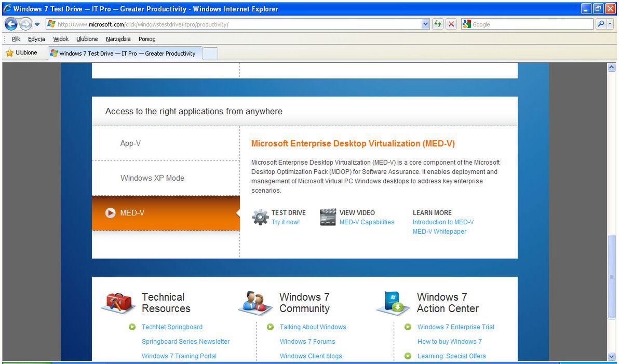Click the Try it now! link
619x364 pixels.
click(286, 222)
